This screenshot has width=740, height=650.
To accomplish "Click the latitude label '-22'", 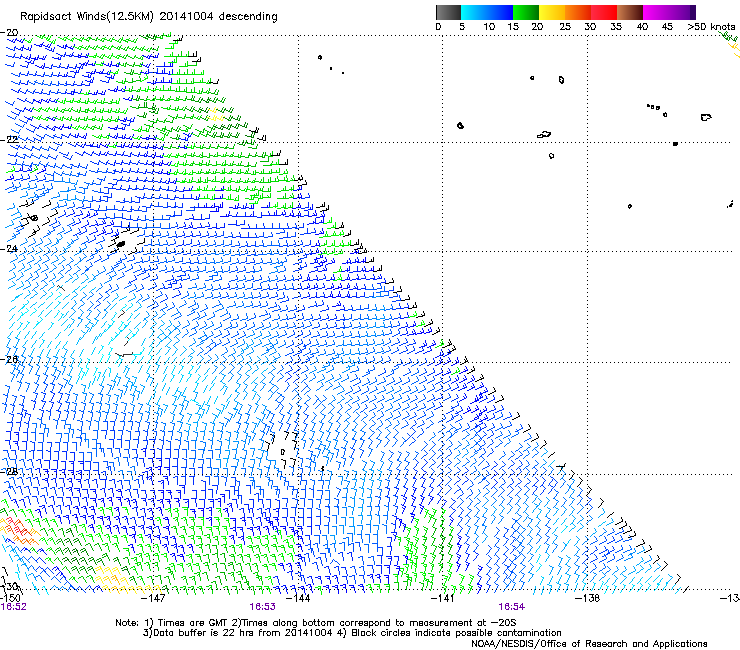I will (9, 139).
